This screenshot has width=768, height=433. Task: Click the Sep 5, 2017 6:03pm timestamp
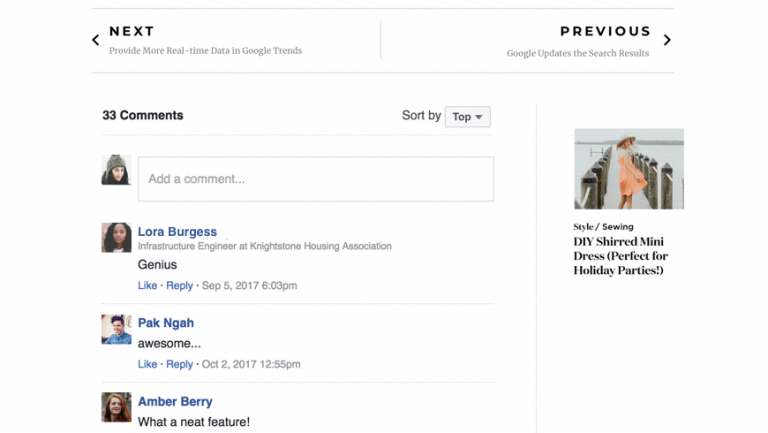tap(249, 286)
